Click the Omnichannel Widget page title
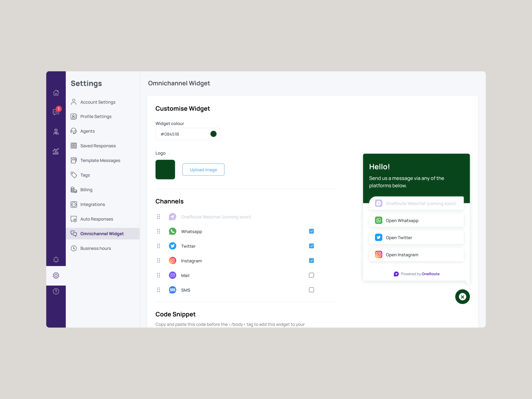This screenshot has height=399, width=532. pyautogui.click(x=179, y=83)
